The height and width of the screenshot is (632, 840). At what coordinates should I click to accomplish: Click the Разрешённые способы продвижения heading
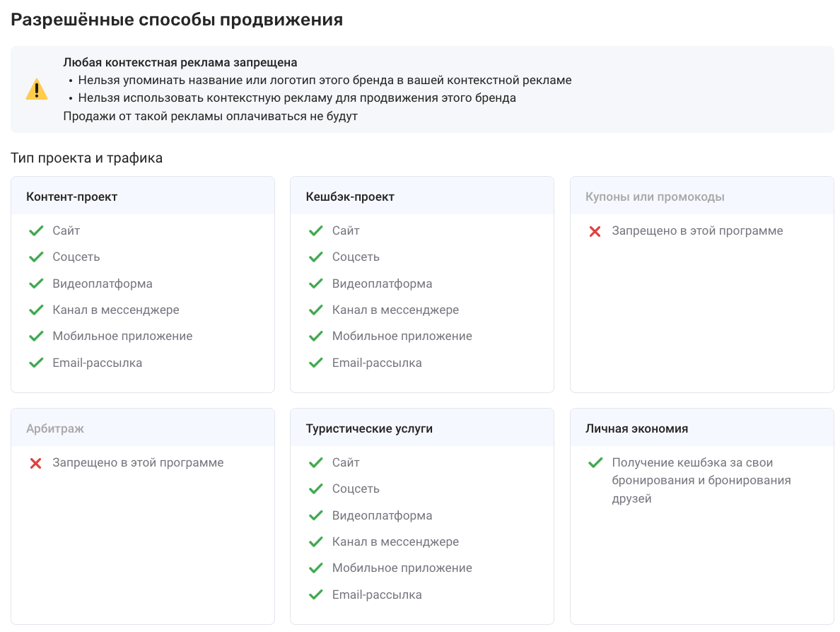177,20
